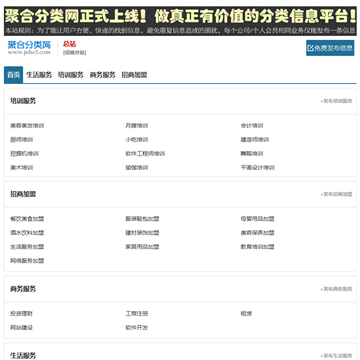The image size is (360, 360).
Task: Open the 软件工程师培训 category
Action: coord(145,154)
